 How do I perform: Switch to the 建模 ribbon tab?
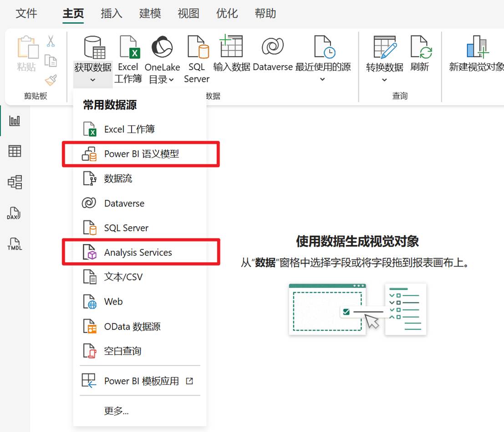(x=150, y=14)
